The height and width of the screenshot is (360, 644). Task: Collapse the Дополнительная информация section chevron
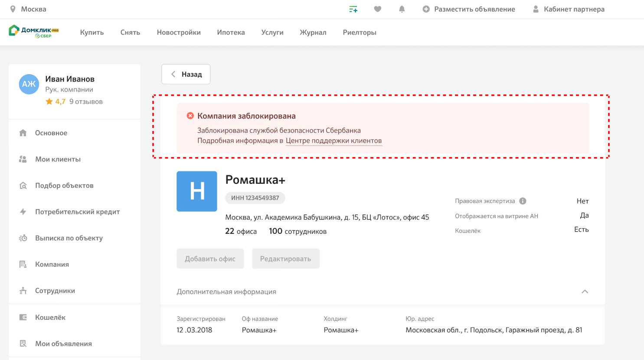point(585,291)
